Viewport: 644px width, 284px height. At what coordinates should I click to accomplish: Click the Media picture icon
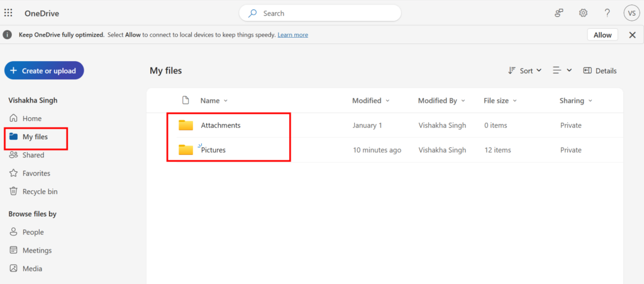click(x=14, y=268)
